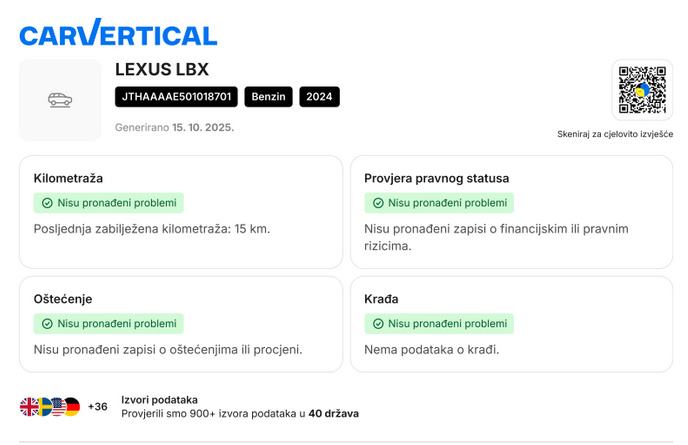Click the 2024 year badge
Image resolution: width=688 pixels, height=445 pixels.
click(x=319, y=97)
